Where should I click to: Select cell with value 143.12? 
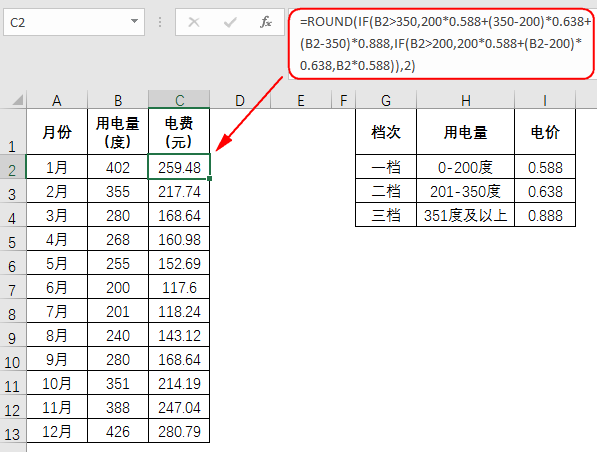pyautogui.click(x=179, y=335)
